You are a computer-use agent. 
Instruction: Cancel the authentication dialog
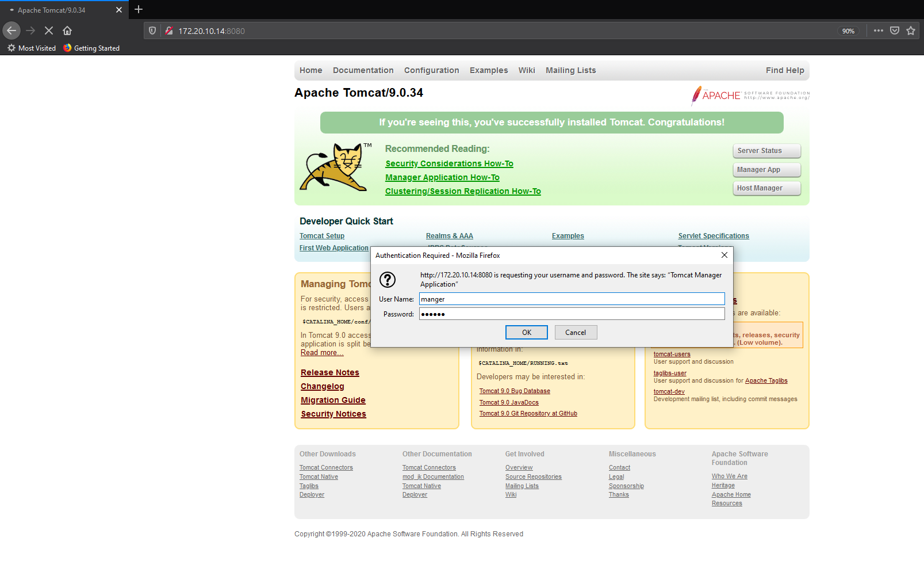(x=576, y=333)
